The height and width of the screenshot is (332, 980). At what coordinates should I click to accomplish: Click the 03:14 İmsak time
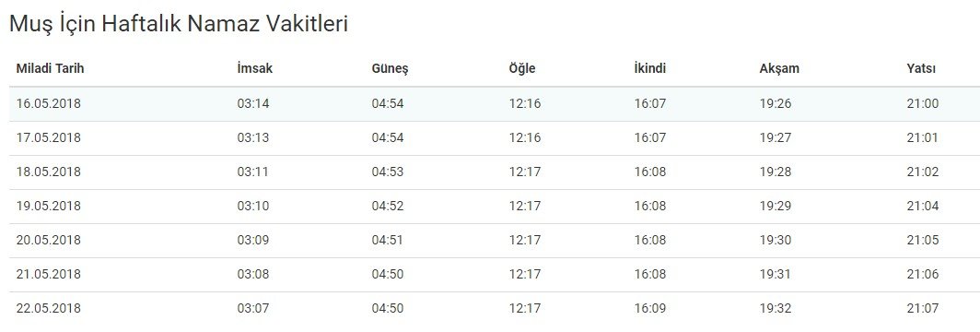(x=253, y=104)
